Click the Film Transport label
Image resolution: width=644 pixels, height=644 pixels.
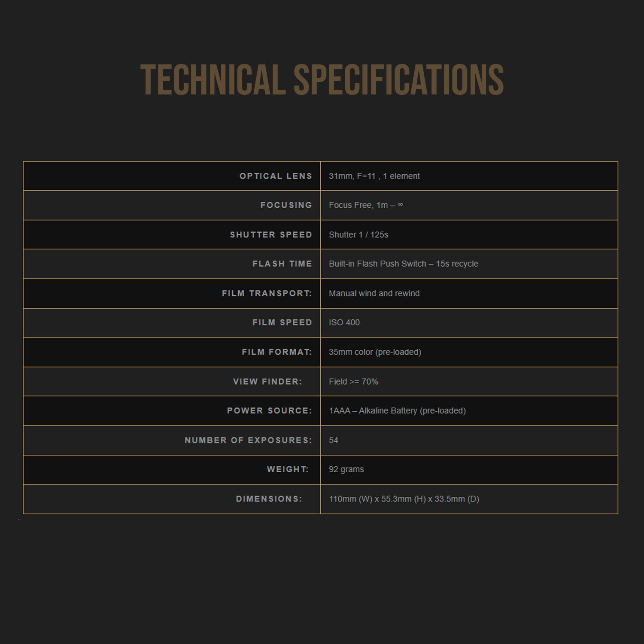pyautogui.click(x=267, y=294)
